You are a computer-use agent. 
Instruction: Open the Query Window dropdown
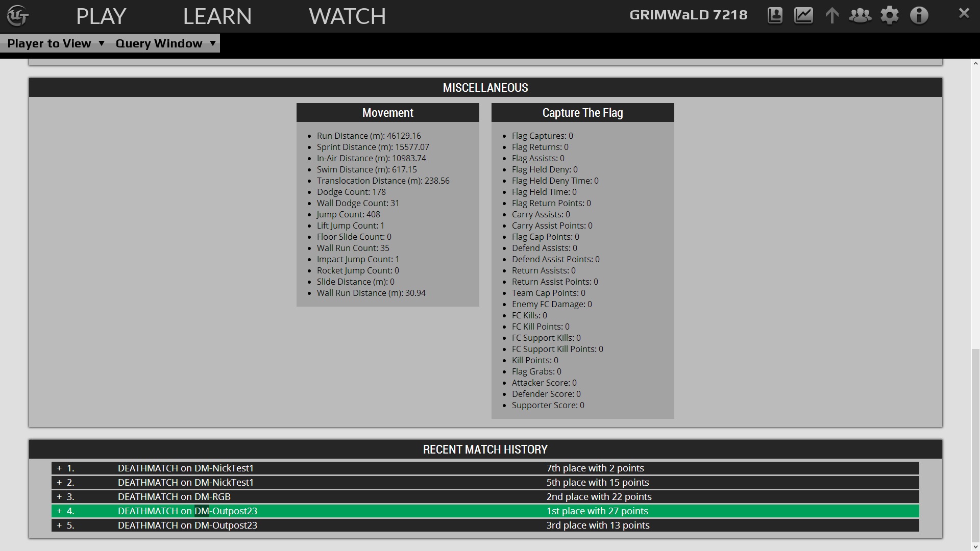165,43
